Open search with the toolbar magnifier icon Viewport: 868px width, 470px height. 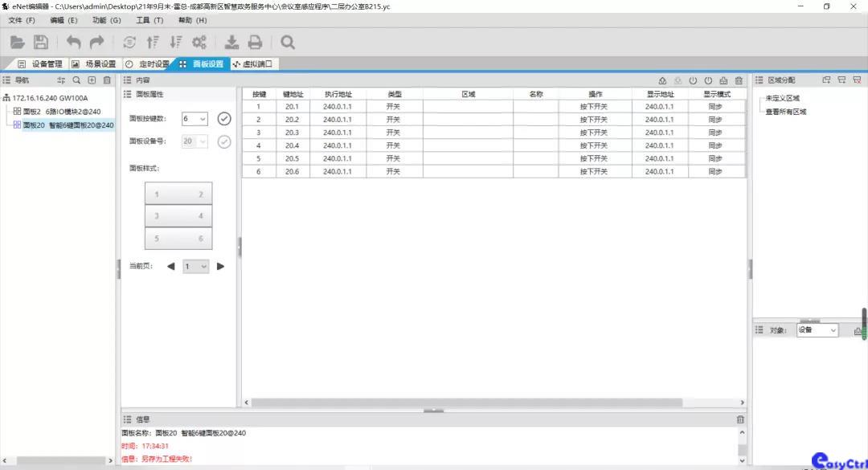click(x=288, y=43)
